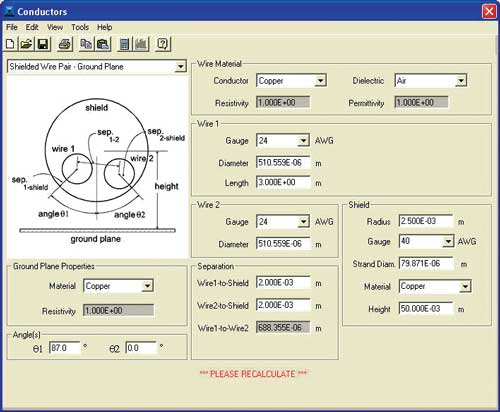The image size is (500, 412).
Task: Click the Copy toolbar icon
Action: [87, 44]
